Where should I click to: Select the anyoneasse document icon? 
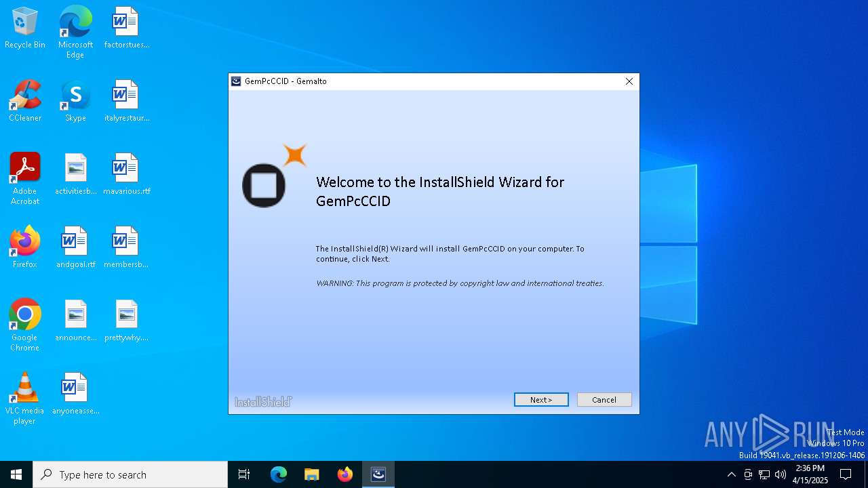point(75,394)
